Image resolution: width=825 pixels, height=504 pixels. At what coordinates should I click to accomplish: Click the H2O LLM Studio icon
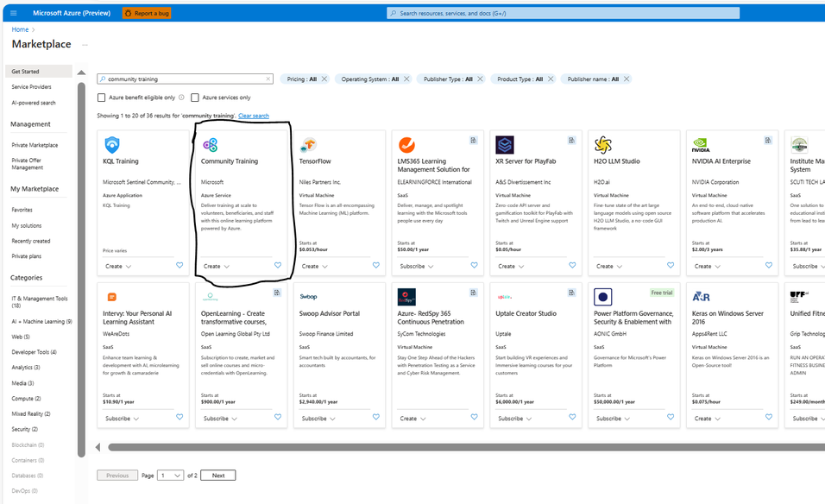pyautogui.click(x=603, y=145)
